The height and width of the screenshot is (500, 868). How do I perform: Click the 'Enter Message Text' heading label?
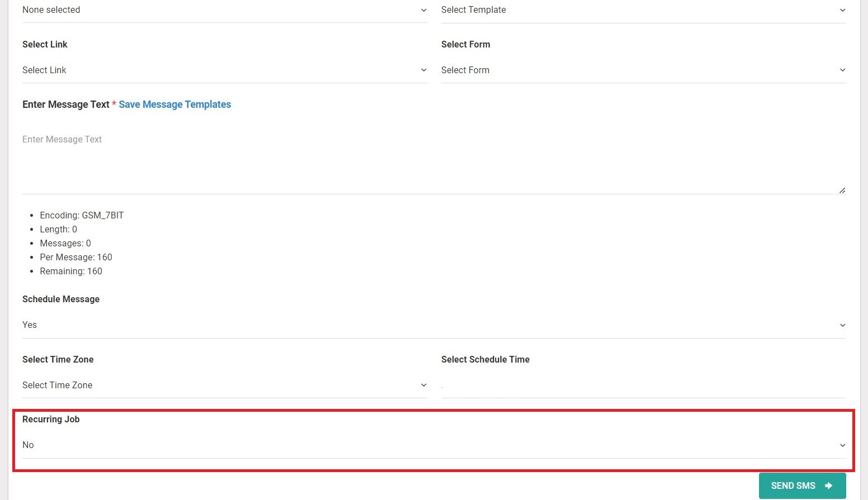coord(66,104)
